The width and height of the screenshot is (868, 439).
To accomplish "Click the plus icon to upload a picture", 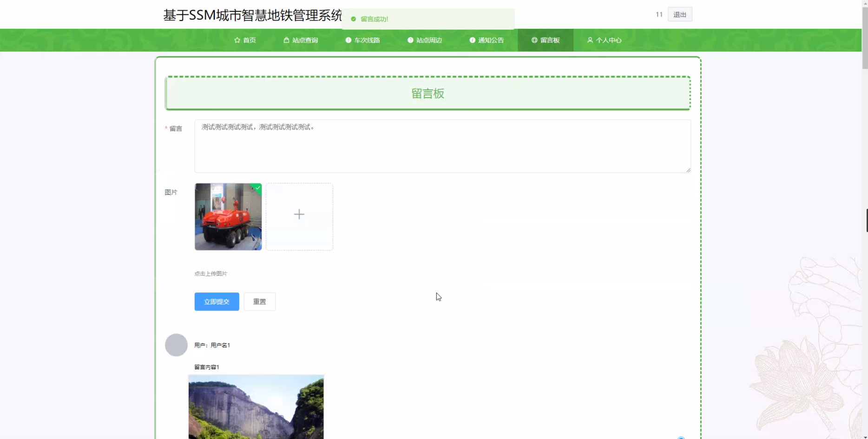I will coord(299,214).
